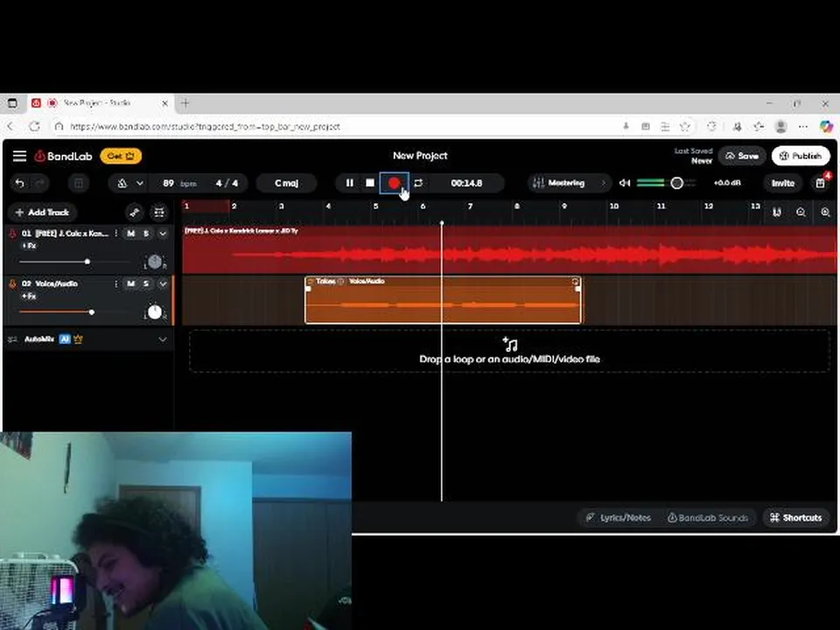Viewport: 840px width, 630px height.
Task: Save the project
Action: (x=742, y=156)
